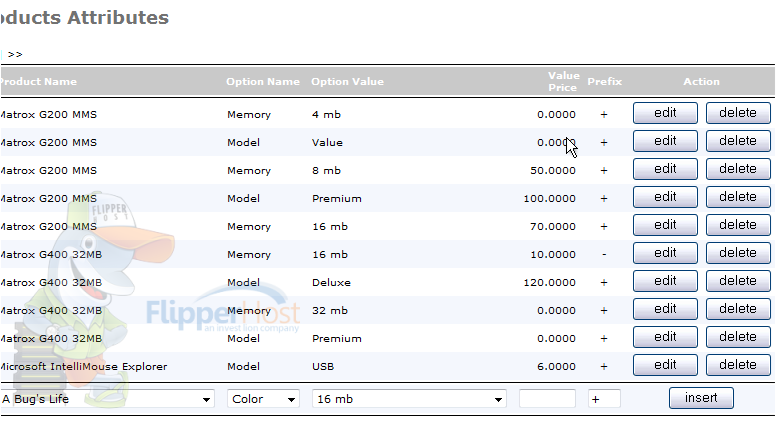Screen dimensions: 776x422
Task: Edit the G200 MMS Memory 16 mb row
Action: click(x=665, y=225)
